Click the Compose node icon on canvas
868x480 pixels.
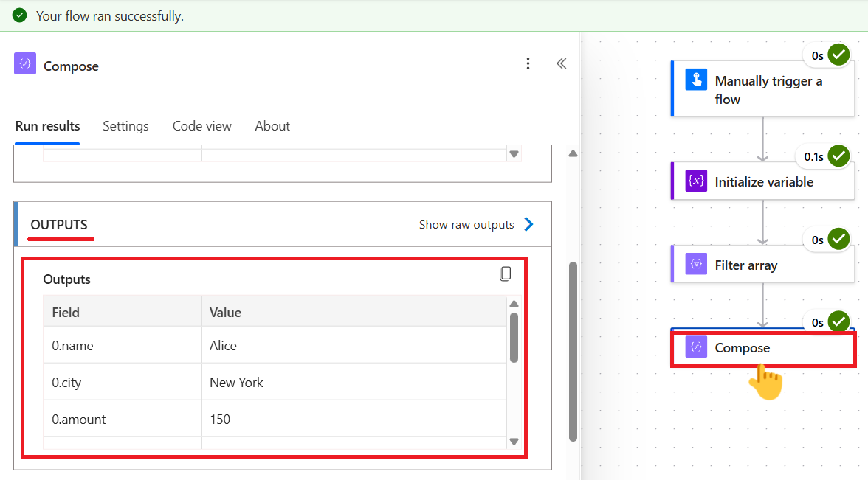696,347
